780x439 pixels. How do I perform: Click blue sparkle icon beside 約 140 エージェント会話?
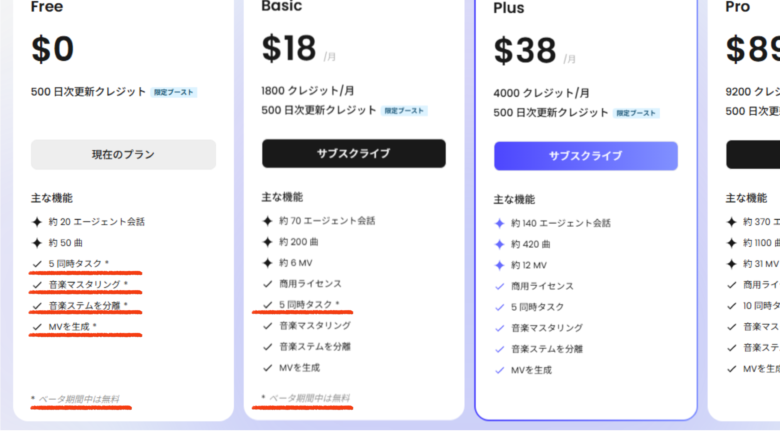point(499,223)
